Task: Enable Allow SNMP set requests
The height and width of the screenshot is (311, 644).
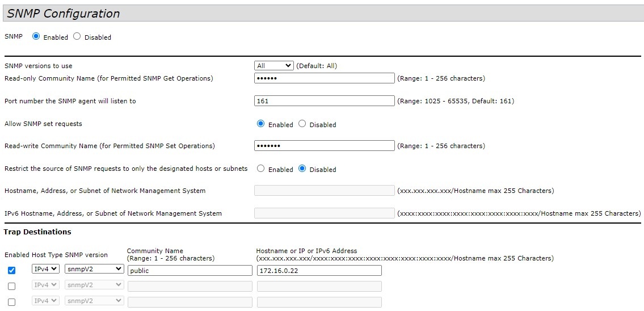Action: 260,124
